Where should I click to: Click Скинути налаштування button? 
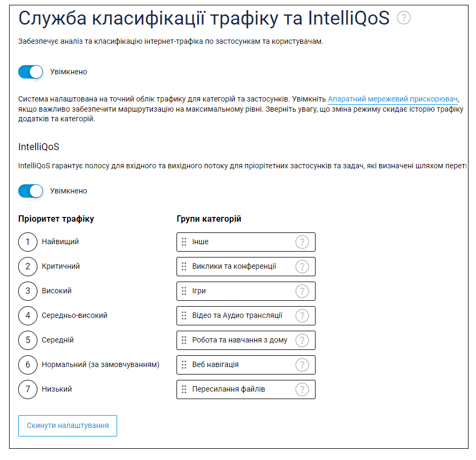pyautogui.click(x=67, y=426)
